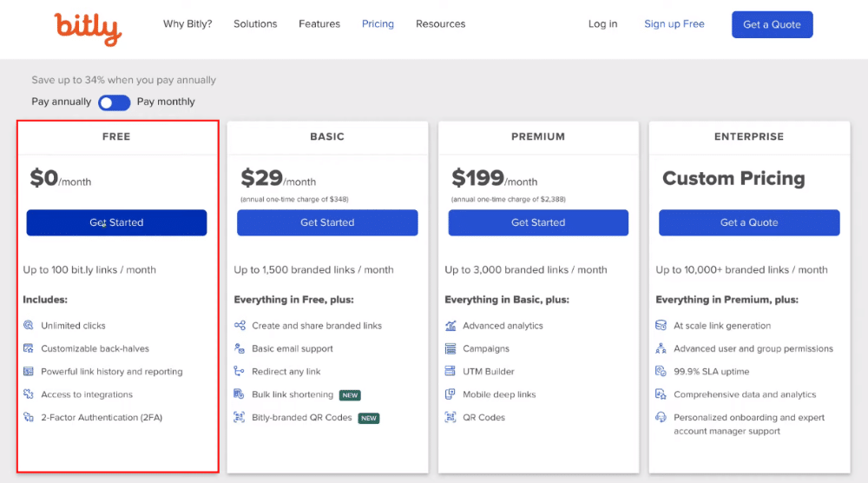The height and width of the screenshot is (483, 868).
Task: Open the Solutions menu
Action: tap(255, 23)
